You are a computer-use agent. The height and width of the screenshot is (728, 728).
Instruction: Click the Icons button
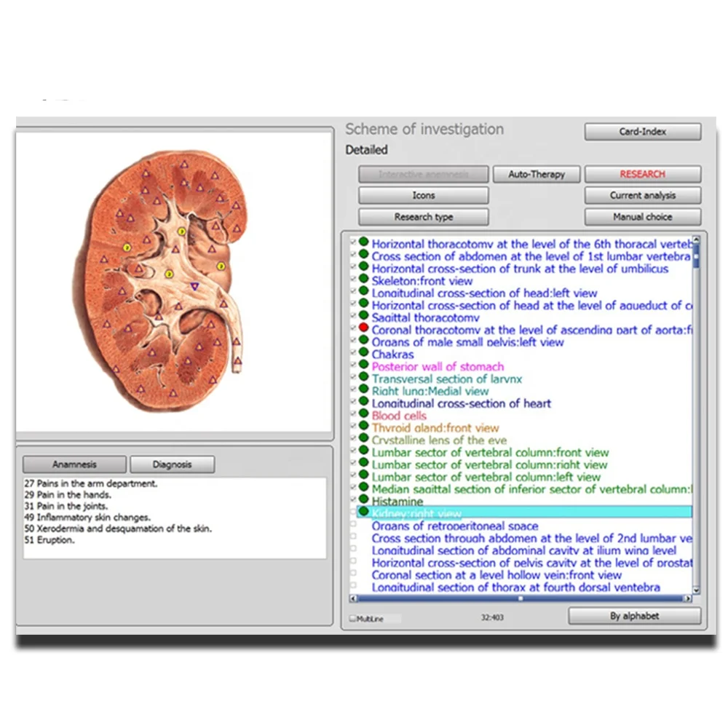[x=424, y=195]
